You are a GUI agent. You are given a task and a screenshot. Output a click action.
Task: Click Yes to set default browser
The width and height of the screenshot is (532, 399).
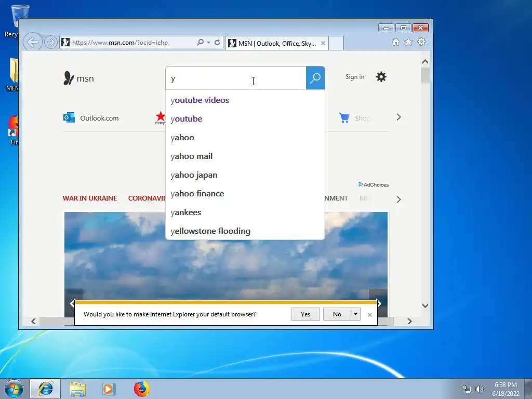click(305, 314)
